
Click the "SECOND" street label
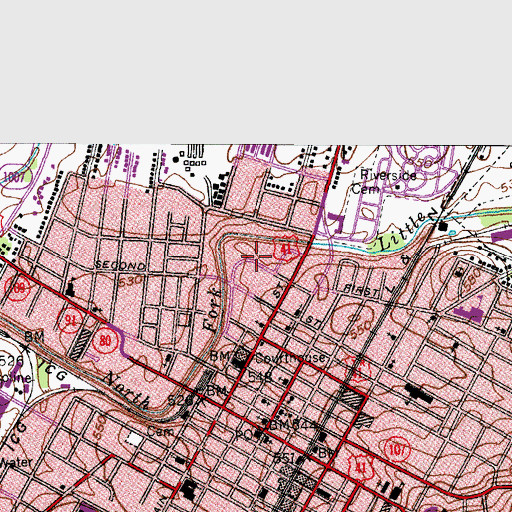click(x=120, y=266)
